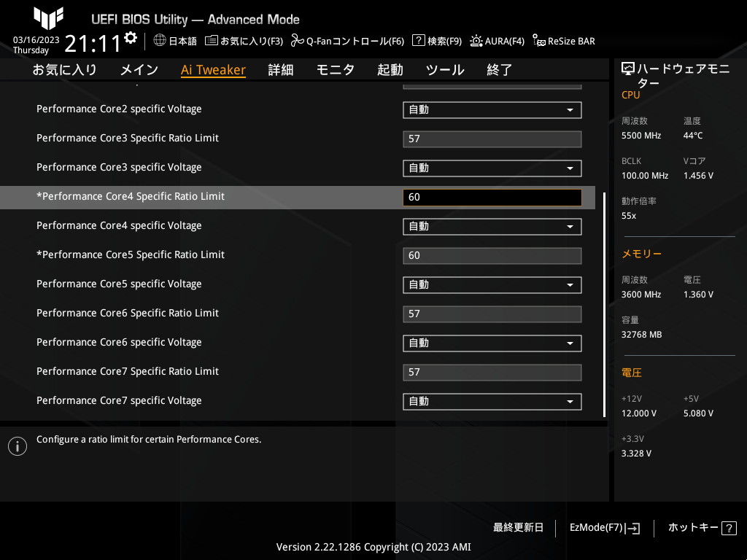
Task: Change language via globe icon
Action: 160,41
